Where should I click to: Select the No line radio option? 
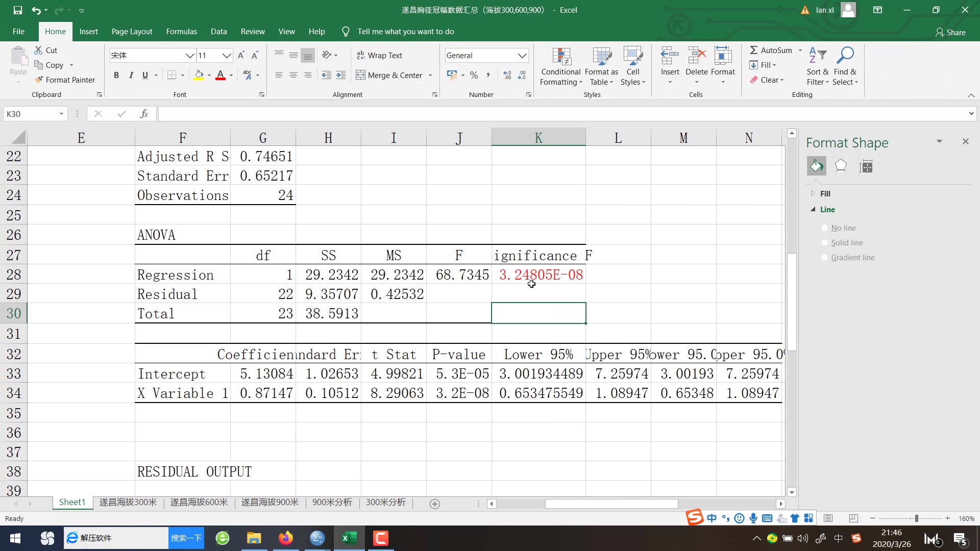click(824, 228)
